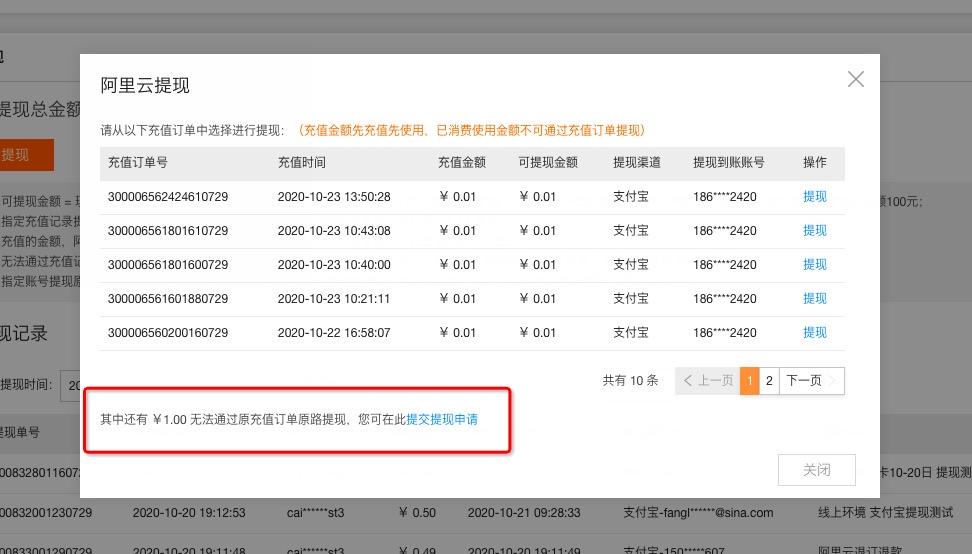Select order number 300006562424610729
The width and height of the screenshot is (972, 554).
(x=168, y=197)
